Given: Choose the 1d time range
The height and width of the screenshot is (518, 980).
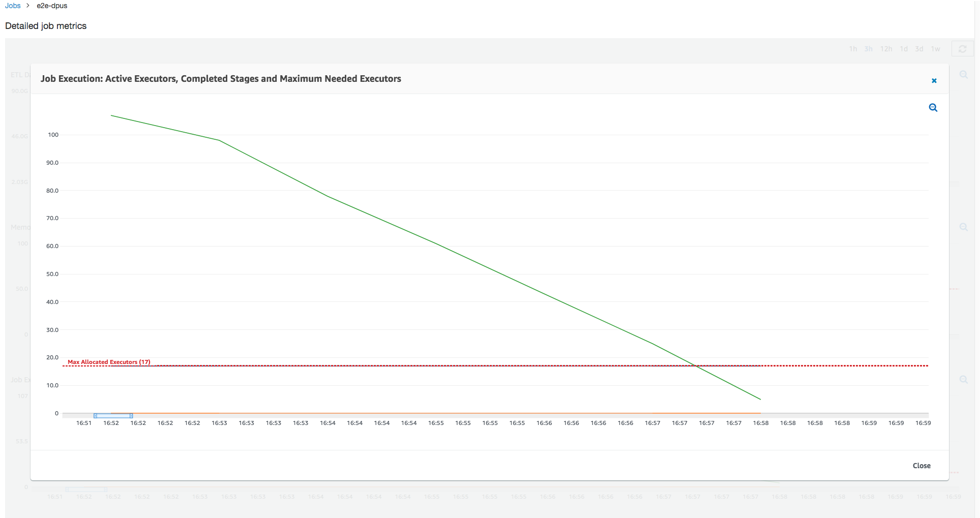Looking at the screenshot, I should click(x=903, y=49).
